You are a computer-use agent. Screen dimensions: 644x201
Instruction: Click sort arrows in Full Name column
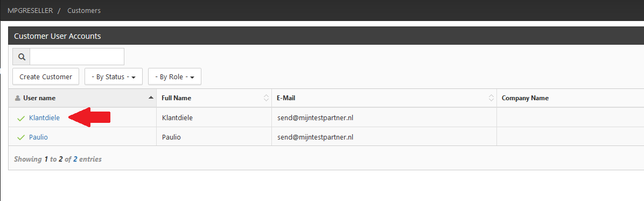tap(266, 98)
